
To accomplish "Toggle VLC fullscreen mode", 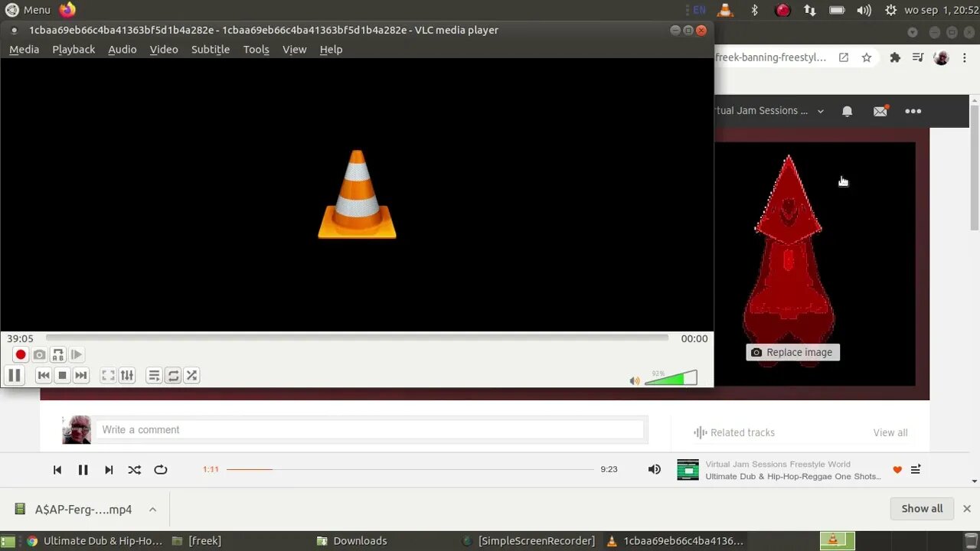I will (108, 375).
